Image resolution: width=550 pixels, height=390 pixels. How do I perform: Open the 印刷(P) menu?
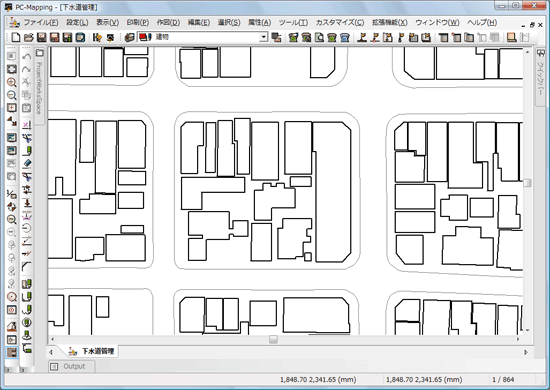[138, 22]
